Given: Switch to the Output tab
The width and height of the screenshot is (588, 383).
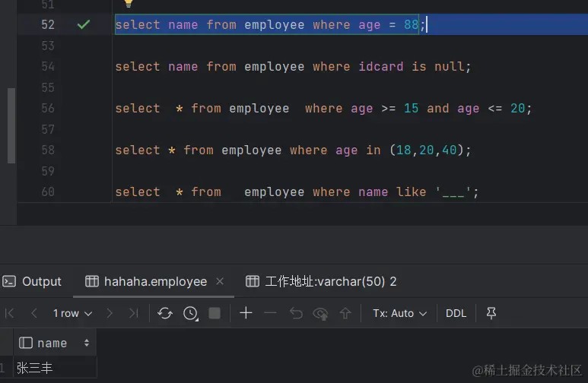Looking at the screenshot, I should pyautogui.click(x=32, y=281).
